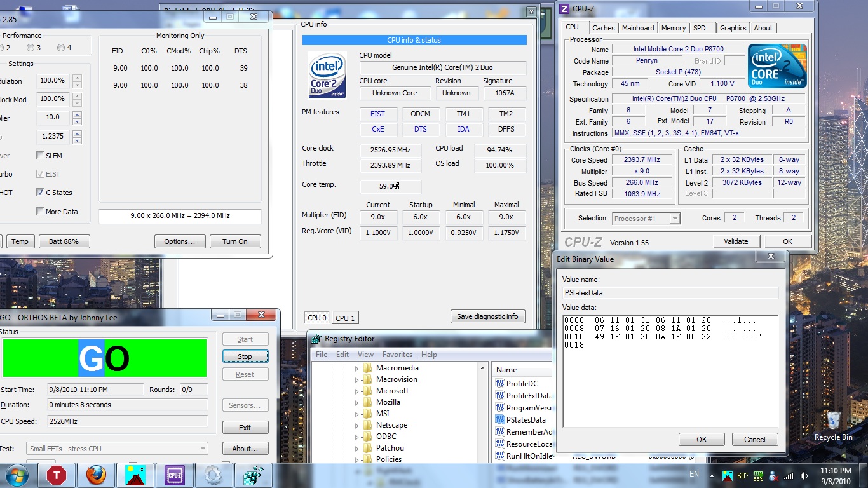
Task: Enable the More Data checkbox
Action: click(x=40, y=212)
